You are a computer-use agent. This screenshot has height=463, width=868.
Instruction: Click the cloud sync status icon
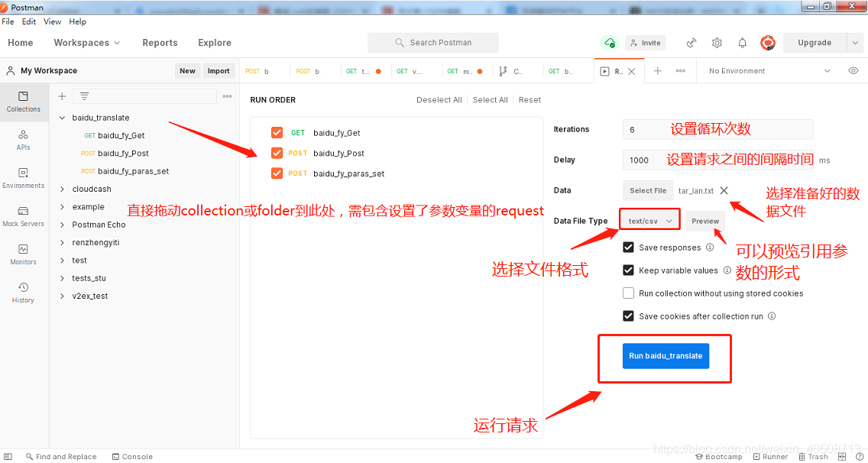610,43
